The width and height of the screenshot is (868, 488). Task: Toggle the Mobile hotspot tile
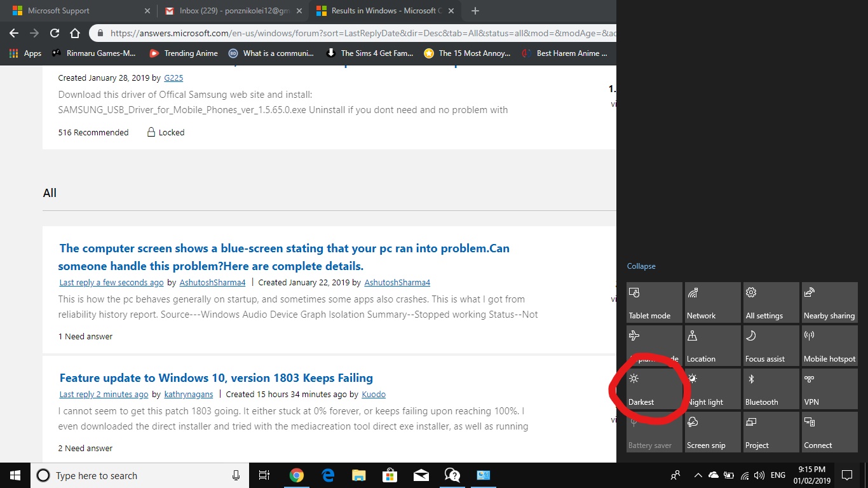830,346
